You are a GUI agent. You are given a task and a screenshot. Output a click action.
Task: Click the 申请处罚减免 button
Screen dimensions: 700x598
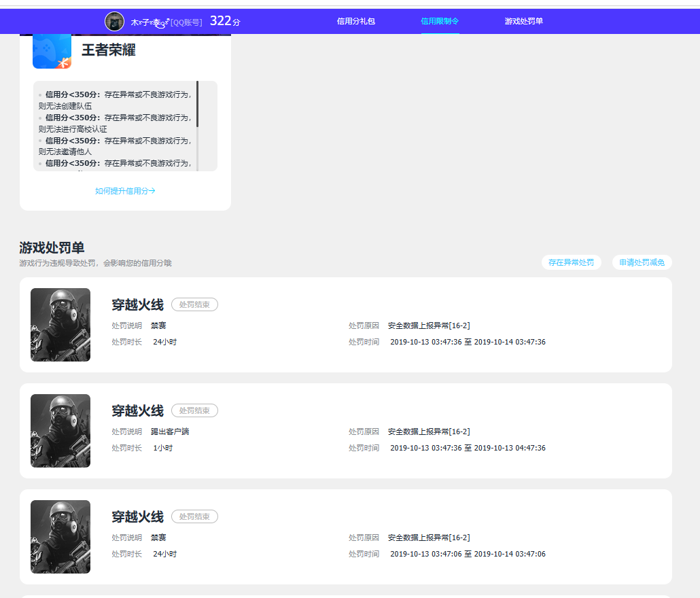[642, 262]
